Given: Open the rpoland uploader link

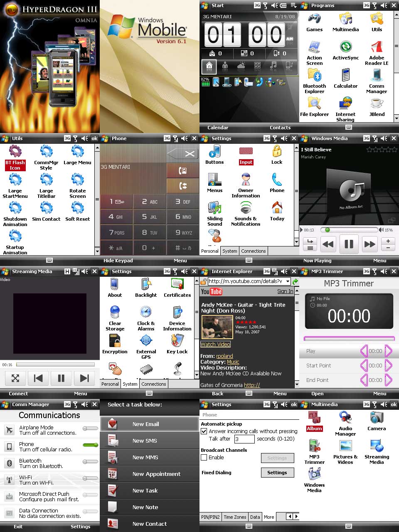Looking at the screenshot, I should pos(224,356).
